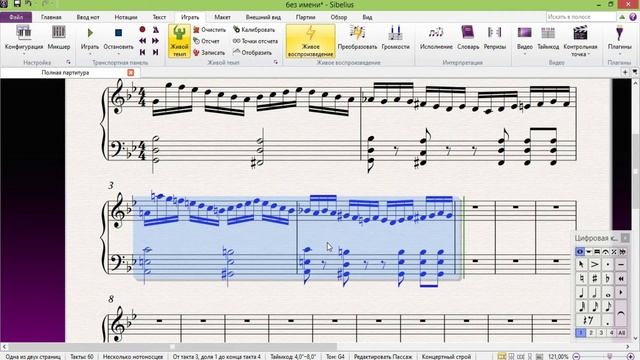Click the zoom out minus button

[576, 356]
